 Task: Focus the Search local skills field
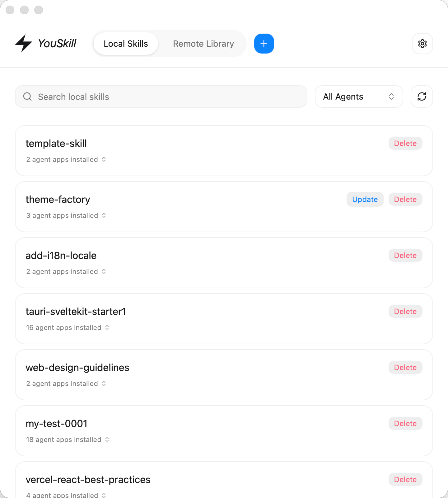click(x=168, y=96)
